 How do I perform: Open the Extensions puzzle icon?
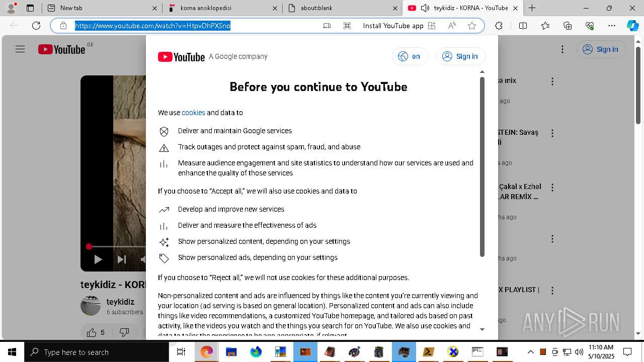[x=499, y=26]
